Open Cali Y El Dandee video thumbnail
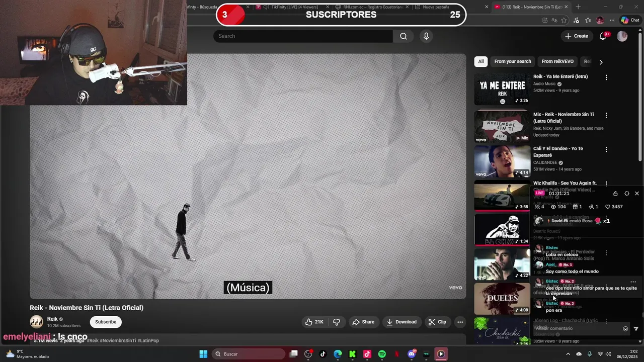This screenshot has width=644, height=362. (502, 161)
